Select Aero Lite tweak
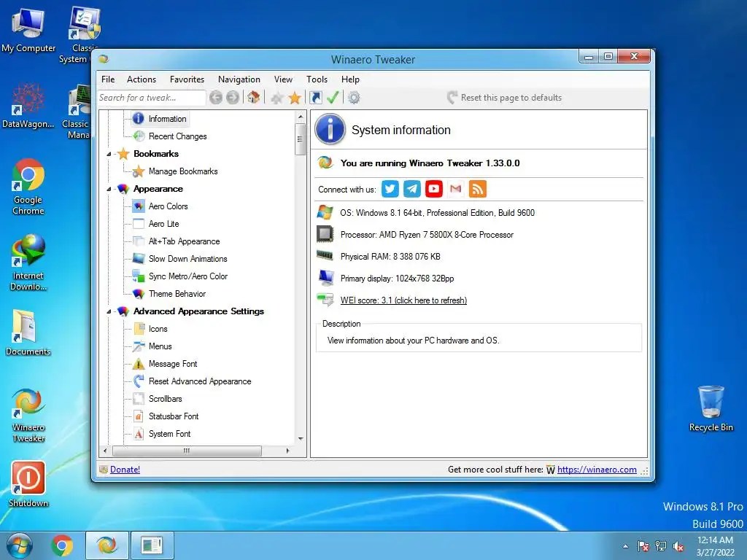 pyautogui.click(x=163, y=224)
